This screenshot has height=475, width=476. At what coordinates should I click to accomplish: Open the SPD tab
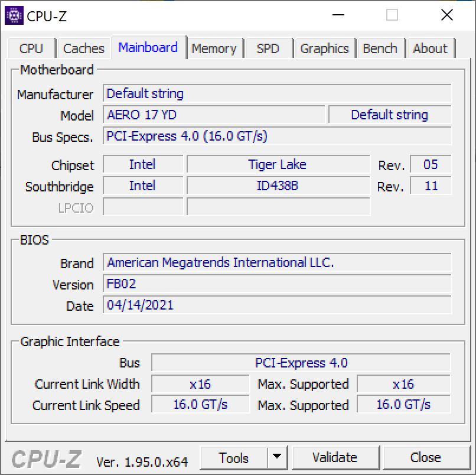pyautogui.click(x=268, y=48)
